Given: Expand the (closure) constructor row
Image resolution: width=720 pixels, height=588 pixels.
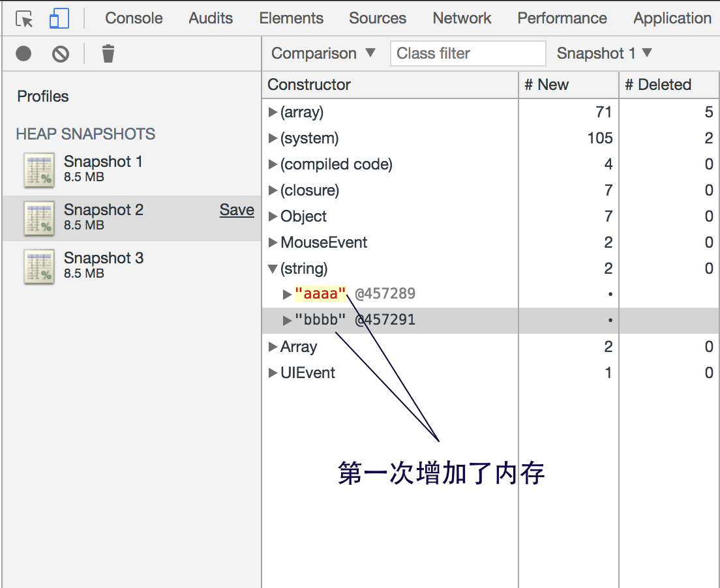Looking at the screenshot, I should (273, 190).
